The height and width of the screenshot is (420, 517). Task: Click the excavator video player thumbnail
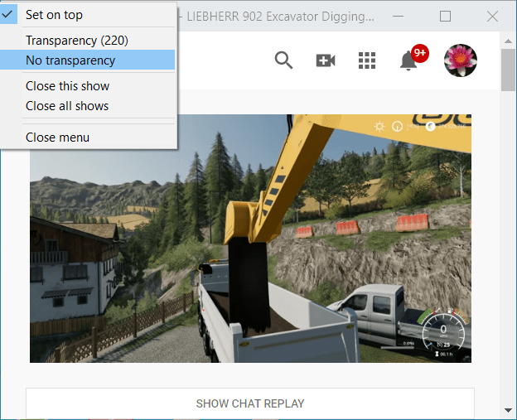(x=250, y=239)
